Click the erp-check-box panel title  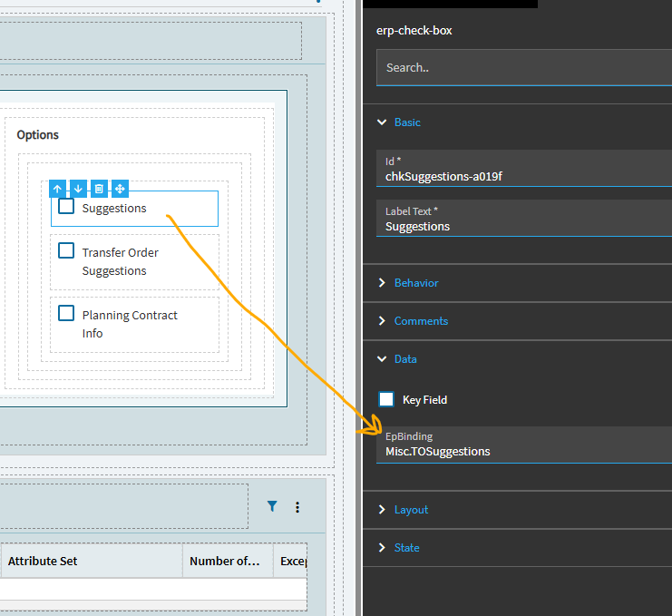[x=414, y=31]
